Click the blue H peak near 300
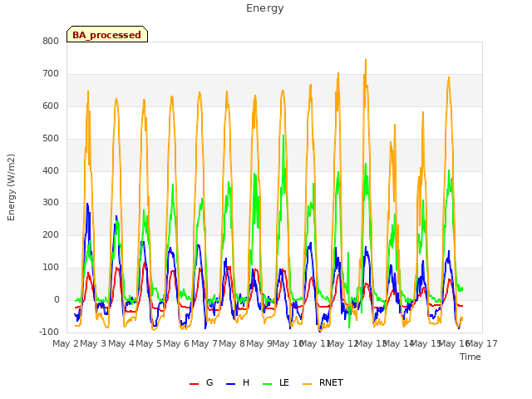This screenshot has height=399, width=532. pos(87,204)
